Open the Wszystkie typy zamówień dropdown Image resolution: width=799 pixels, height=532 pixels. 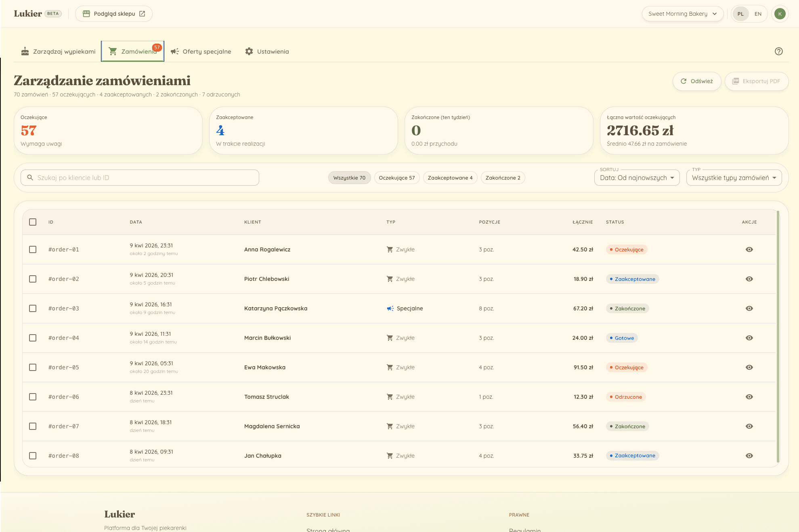(734, 178)
